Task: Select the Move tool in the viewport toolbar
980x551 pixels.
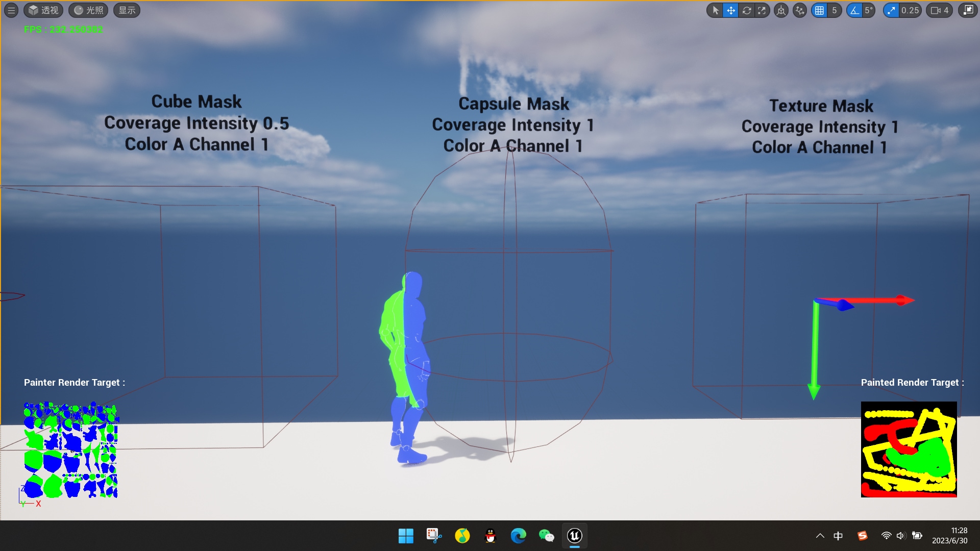Action: point(731,10)
